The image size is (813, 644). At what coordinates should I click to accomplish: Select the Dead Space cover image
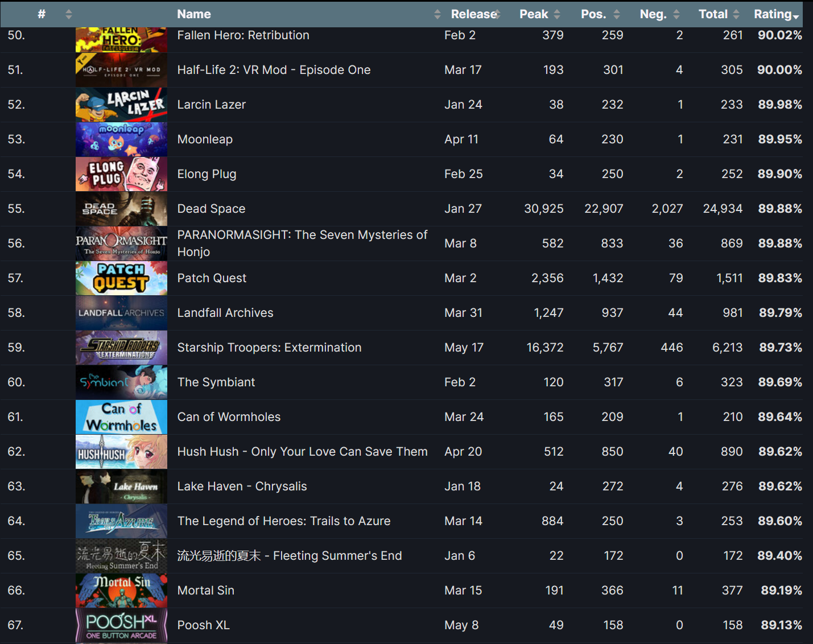[x=121, y=209]
